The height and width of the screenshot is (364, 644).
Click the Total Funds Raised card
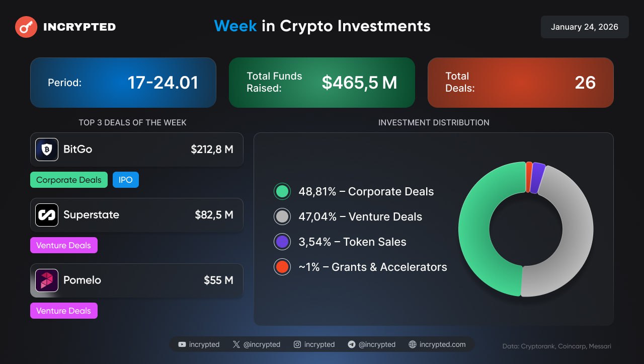pyautogui.click(x=322, y=83)
